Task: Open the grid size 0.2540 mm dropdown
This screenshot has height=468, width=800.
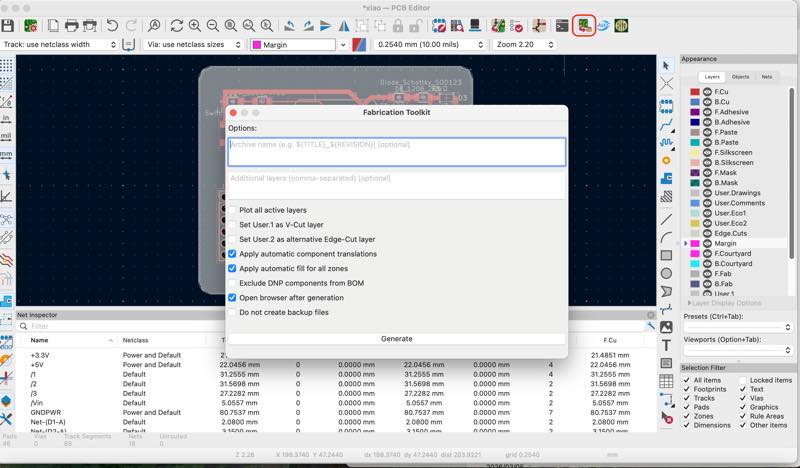Action: 429,44
